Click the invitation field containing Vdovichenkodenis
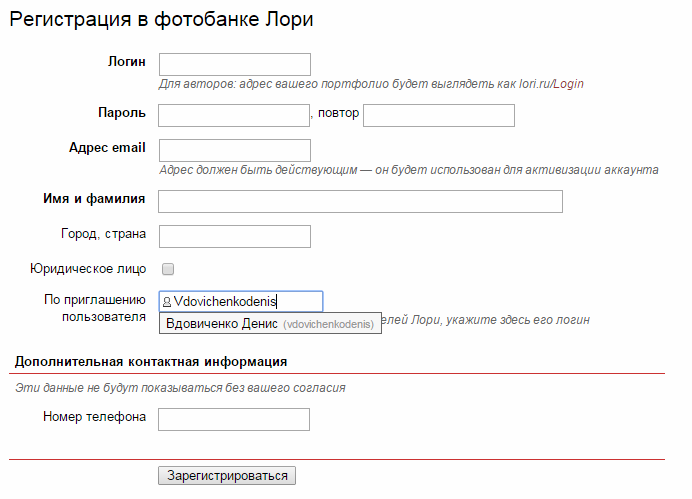Screen dimensions: 692x499 (247, 301)
